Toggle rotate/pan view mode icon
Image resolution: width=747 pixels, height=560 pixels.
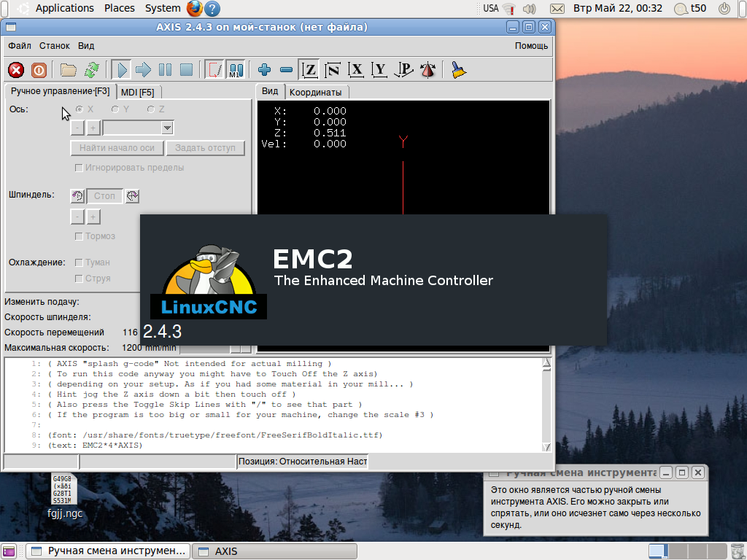point(427,70)
